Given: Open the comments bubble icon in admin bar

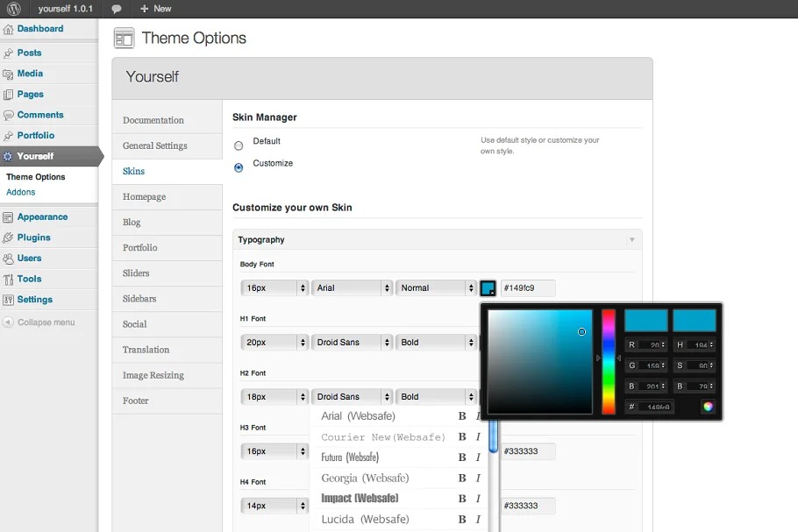Looking at the screenshot, I should click(117, 9).
